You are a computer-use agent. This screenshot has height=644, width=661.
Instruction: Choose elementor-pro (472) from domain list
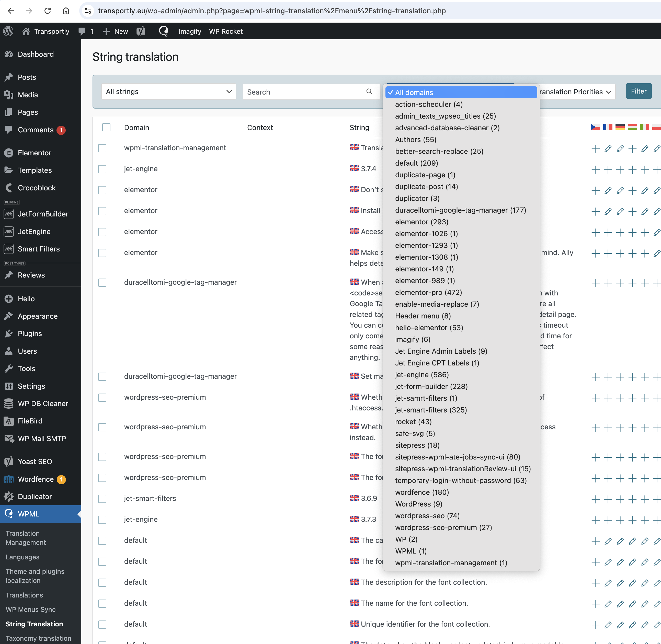(428, 292)
